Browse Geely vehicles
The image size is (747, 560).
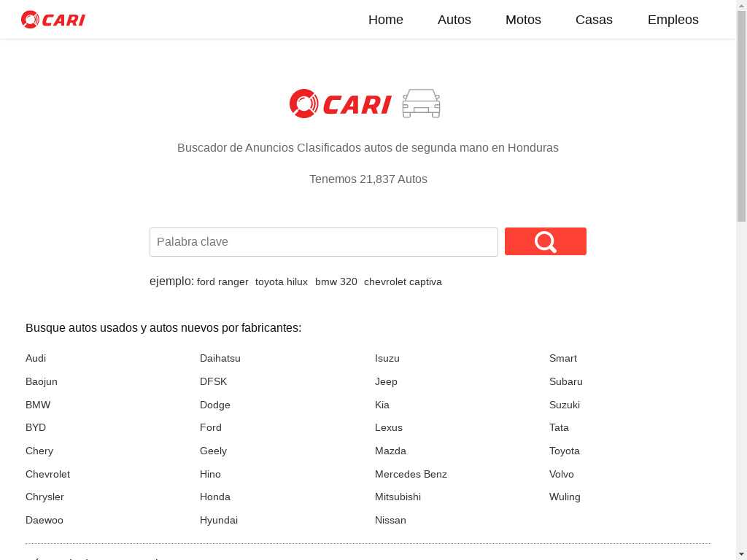214,451
